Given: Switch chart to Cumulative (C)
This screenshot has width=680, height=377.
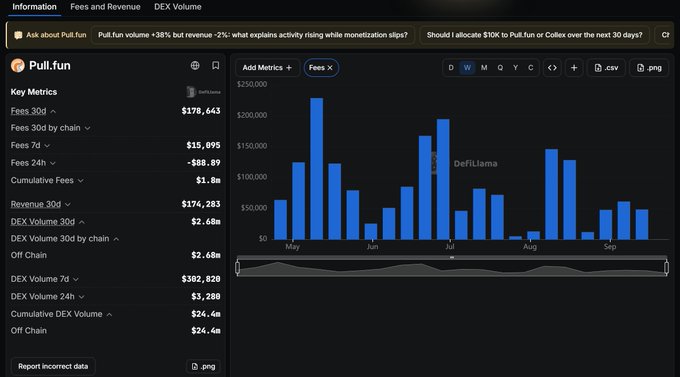Looking at the screenshot, I should [530, 68].
